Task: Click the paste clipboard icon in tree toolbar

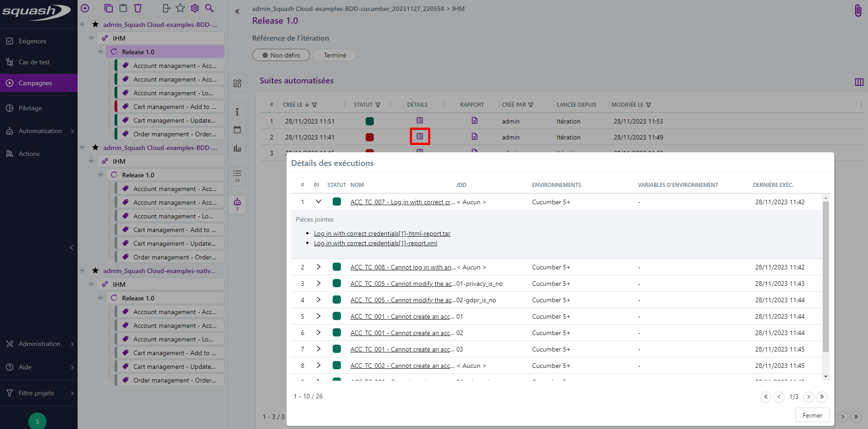Action: (x=123, y=8)
